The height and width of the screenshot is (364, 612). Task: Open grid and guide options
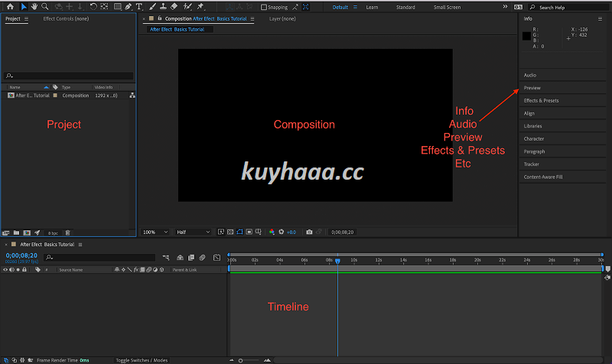259,232
